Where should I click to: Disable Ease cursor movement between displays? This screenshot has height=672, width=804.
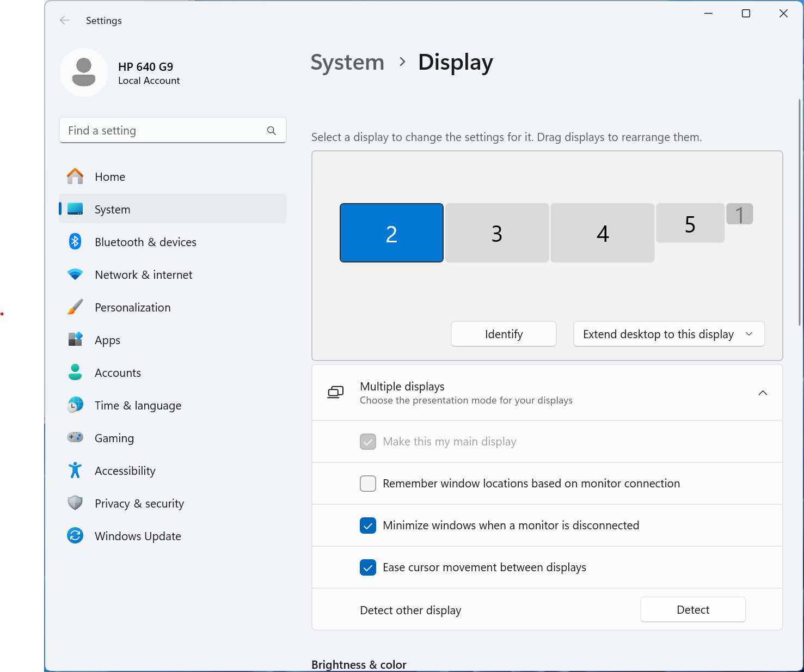click(x=368, y=567)
